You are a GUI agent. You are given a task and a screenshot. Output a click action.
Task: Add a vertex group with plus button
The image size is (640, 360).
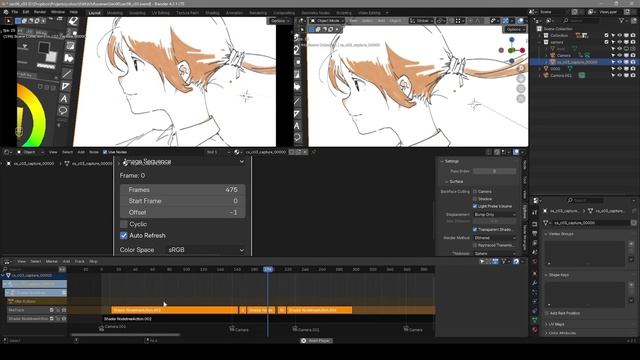point(631,244)
